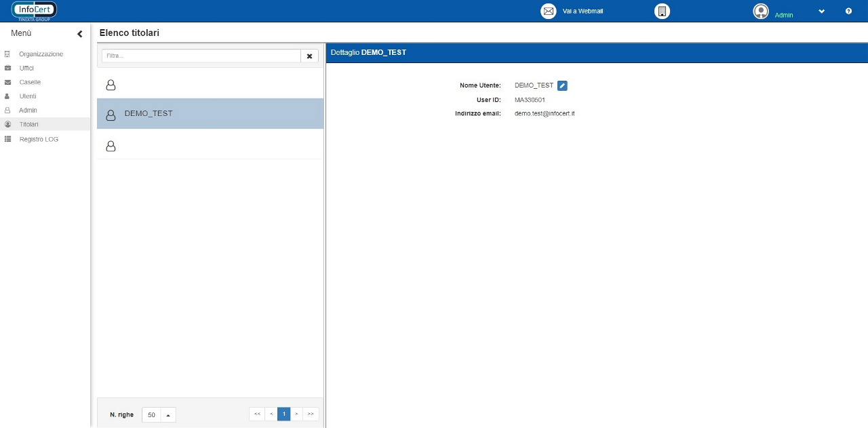Open Registro LOG menu item

(x=39, y=139)
